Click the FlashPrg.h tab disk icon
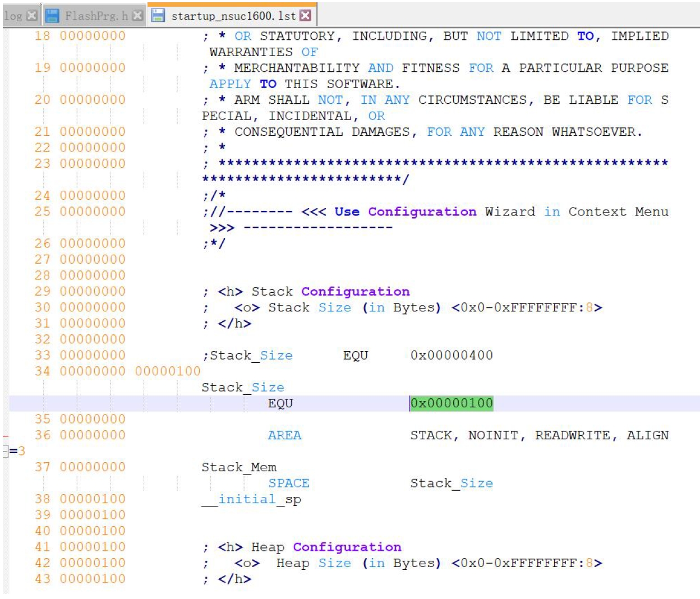The width and height of the screenshot is (700, 599). [x=52, y=16]
